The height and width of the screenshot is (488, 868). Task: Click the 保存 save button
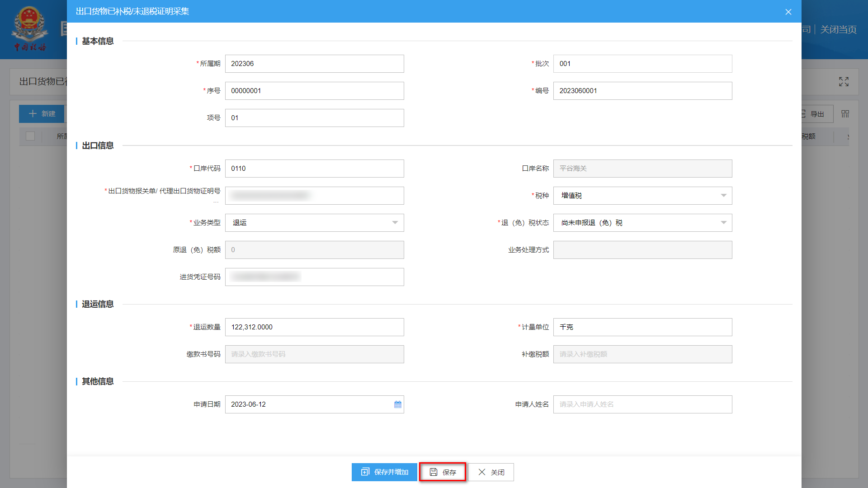[443, 472]
